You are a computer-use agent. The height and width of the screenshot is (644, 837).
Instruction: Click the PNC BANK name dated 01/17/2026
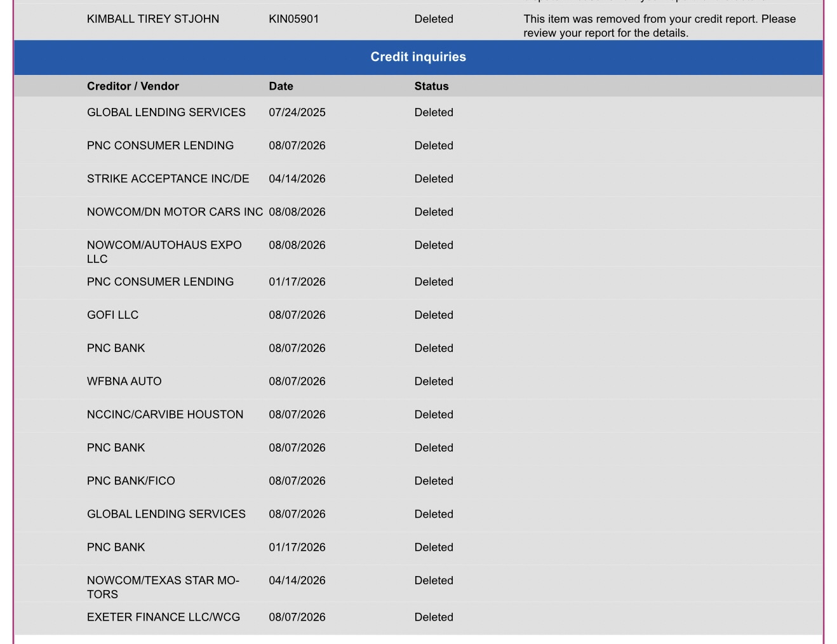click(x=116, y=547)
